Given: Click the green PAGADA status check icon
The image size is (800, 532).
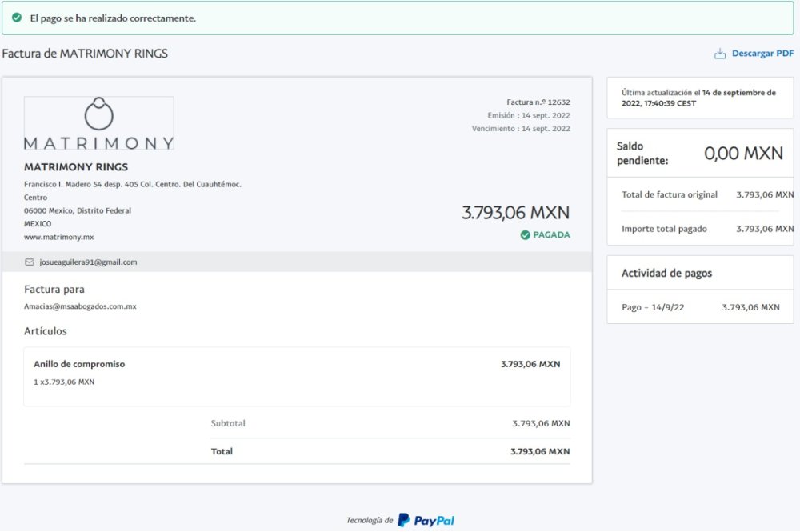Looking at the screenshot, I should (525, 235).
